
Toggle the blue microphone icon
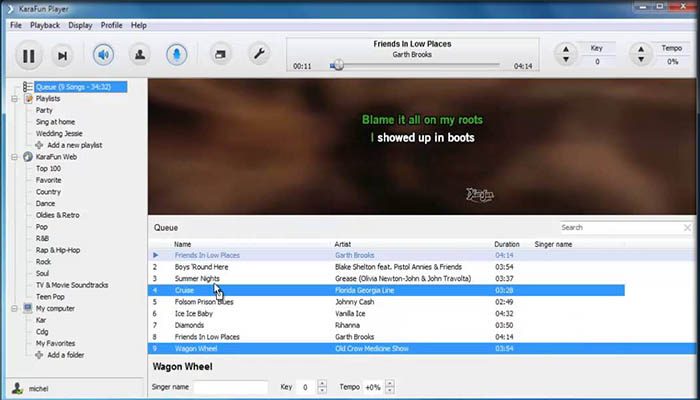point(176,55)
